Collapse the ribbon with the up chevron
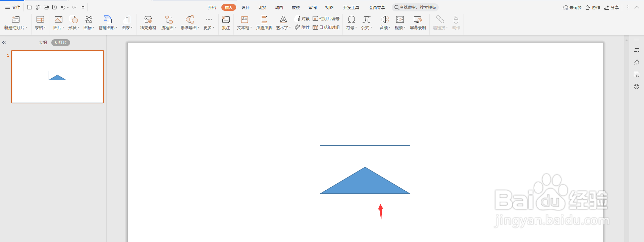The image size is (644, 242). point(637,7)
